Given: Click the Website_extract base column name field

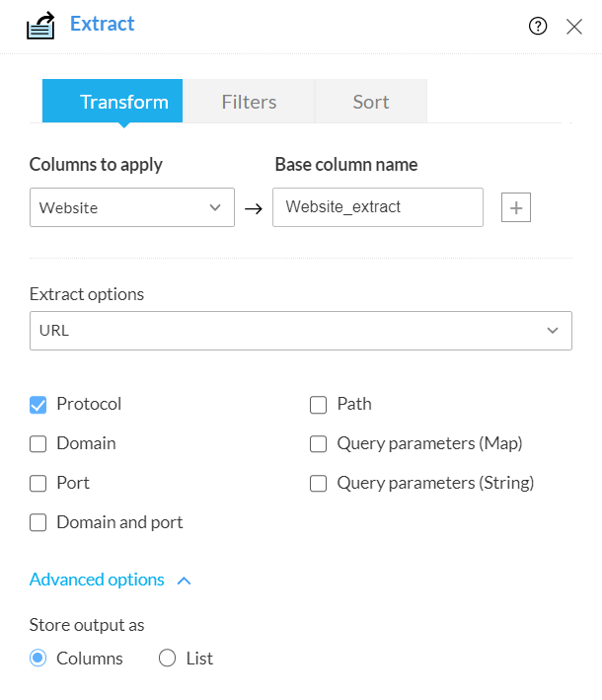Looking at the screenshot, I should tap(378, 207).
